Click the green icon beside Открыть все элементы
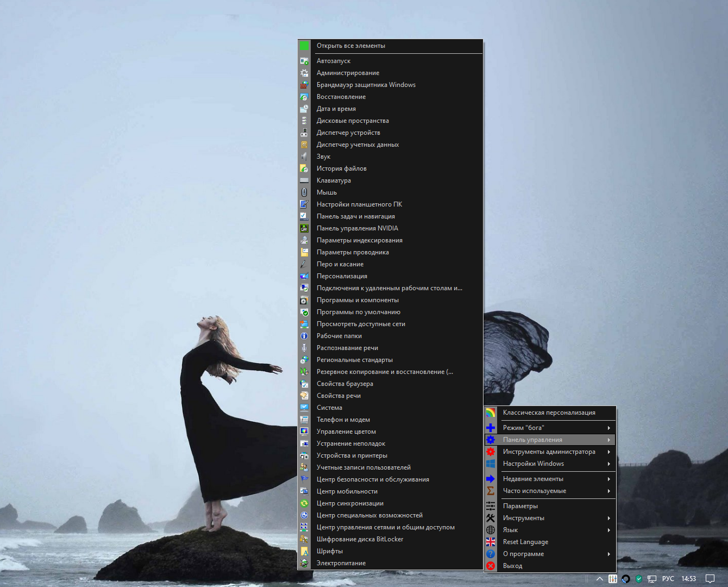This screenshot has width=728, height=587. click(x=304, y=46)
